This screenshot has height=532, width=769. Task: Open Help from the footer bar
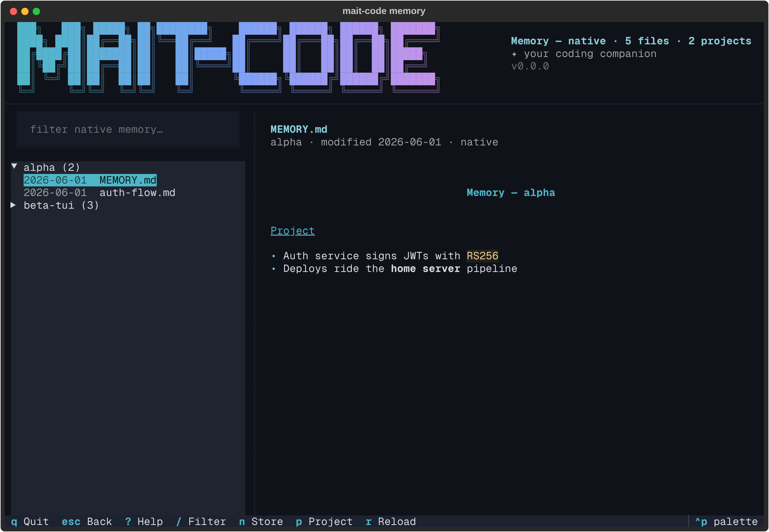[144, 521]
